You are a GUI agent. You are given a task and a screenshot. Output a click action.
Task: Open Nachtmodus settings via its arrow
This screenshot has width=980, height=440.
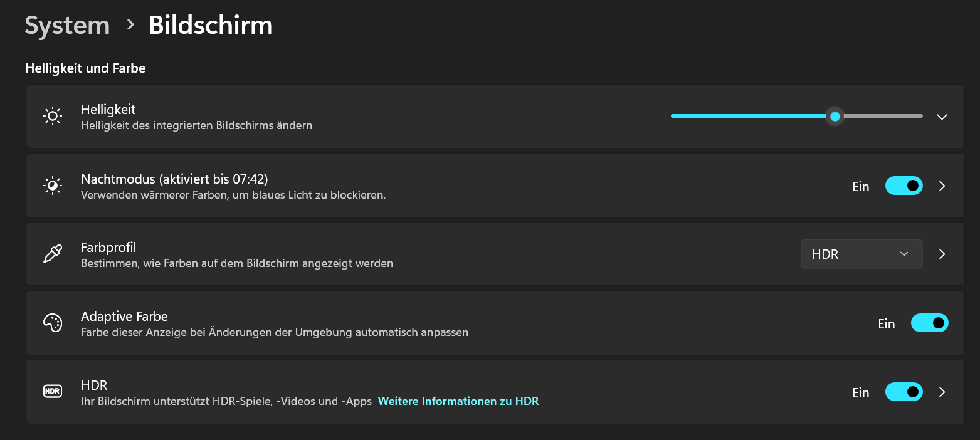942,186
